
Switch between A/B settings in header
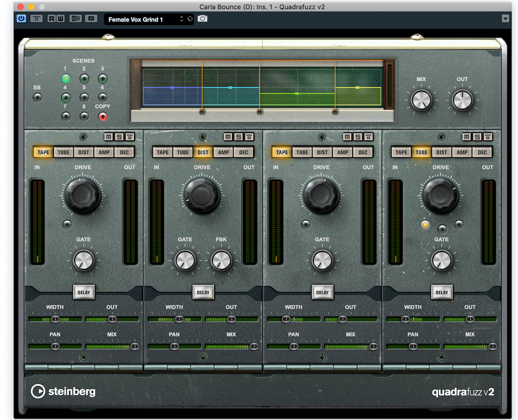[76, 19]
